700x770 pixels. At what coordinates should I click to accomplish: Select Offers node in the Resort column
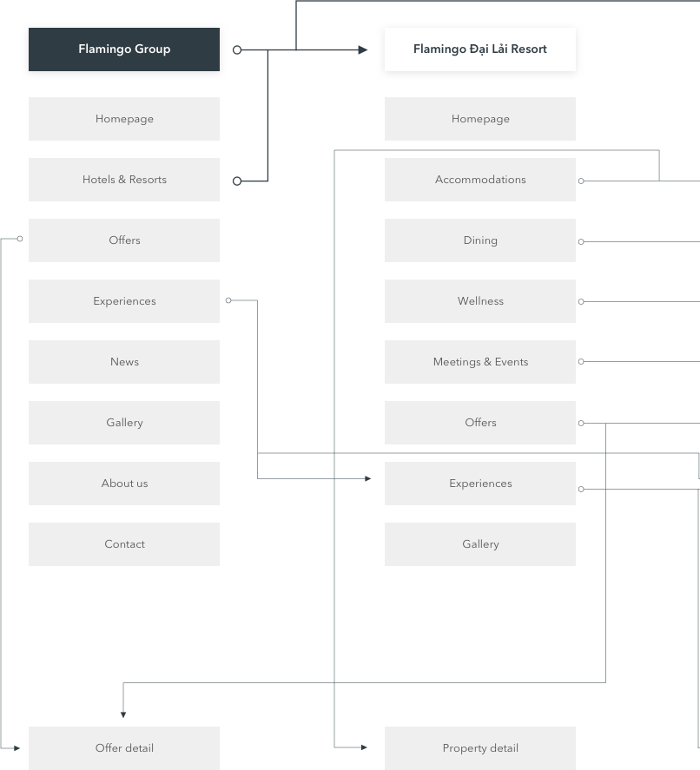click(x=480, y=423)
